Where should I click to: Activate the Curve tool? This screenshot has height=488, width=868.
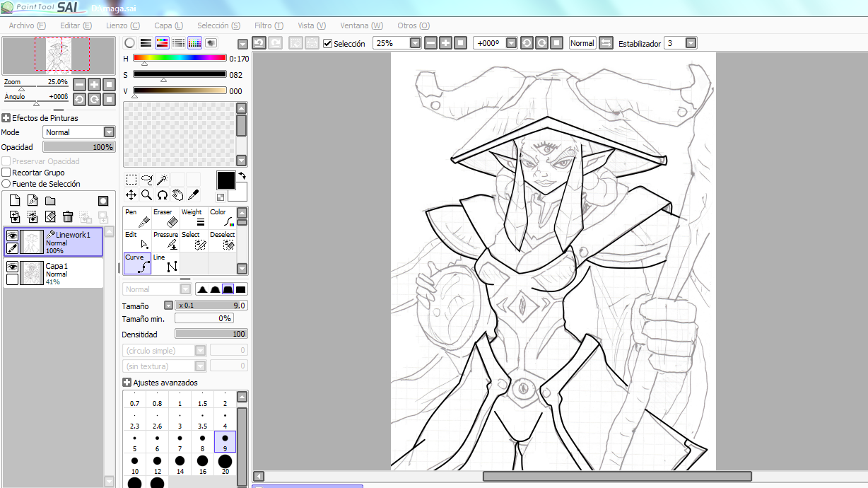click(137, 263)
